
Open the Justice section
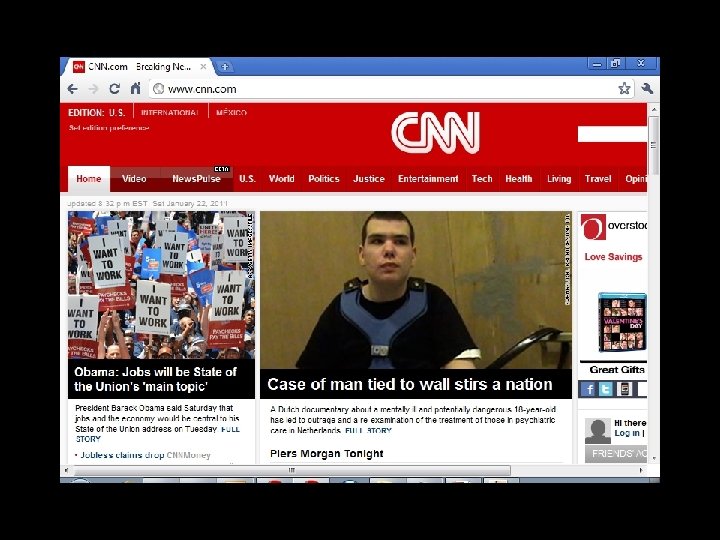(369, 179)
